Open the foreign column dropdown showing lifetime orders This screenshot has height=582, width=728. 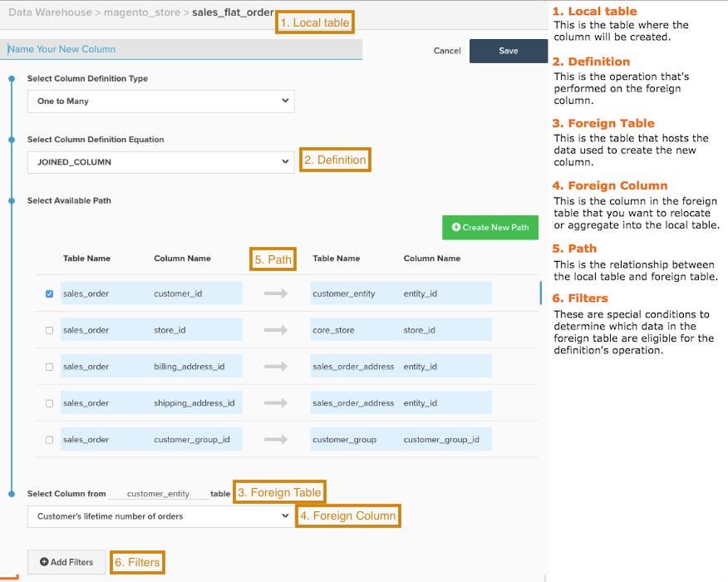(x=160, y=516)
